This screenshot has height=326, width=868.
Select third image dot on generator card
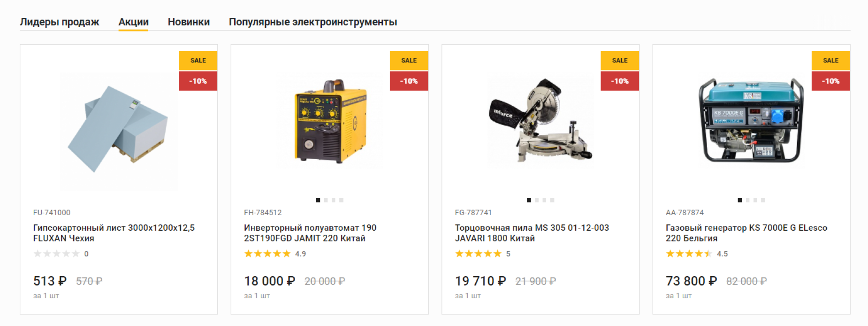755,200
